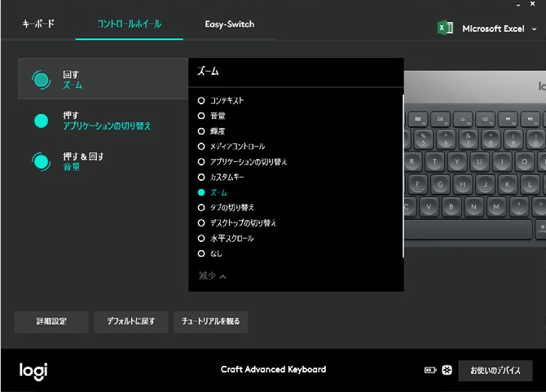Open the 押す＆回す 音量 setting row
This screenshot has width=546, height=392.
[103, 161]
